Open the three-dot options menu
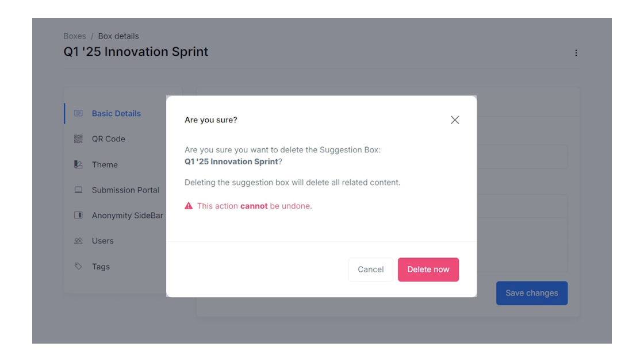The width and height of the screenshot is (644, 362). coord(575,53)
